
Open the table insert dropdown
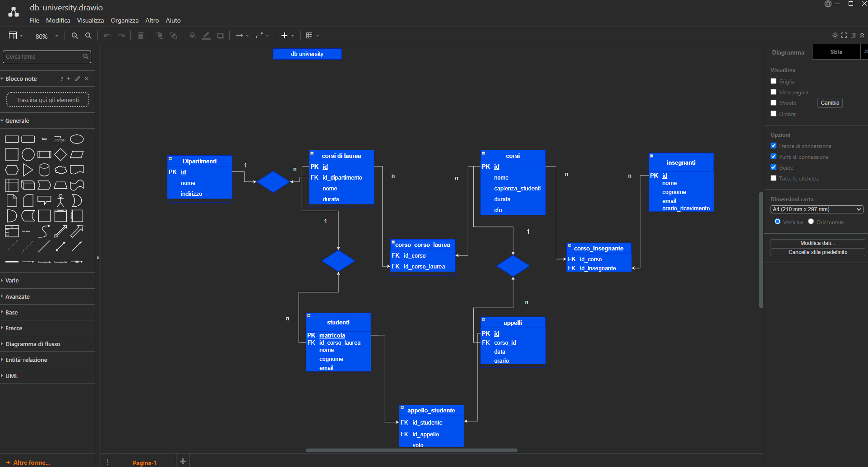[x=312, y=36]
